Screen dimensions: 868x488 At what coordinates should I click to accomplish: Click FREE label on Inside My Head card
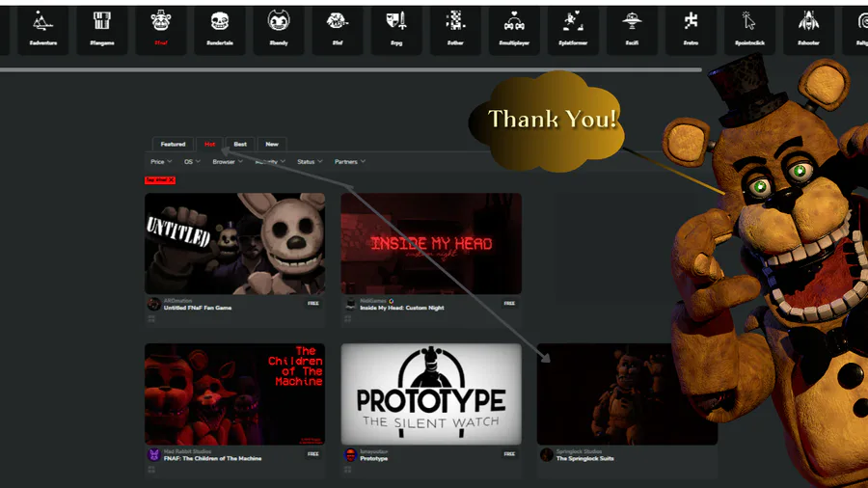point(509,303)
